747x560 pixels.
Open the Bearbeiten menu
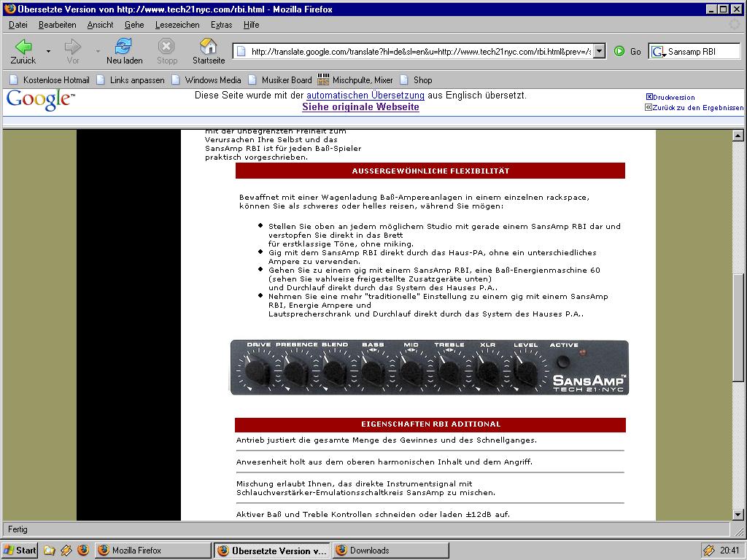[57, 25]
